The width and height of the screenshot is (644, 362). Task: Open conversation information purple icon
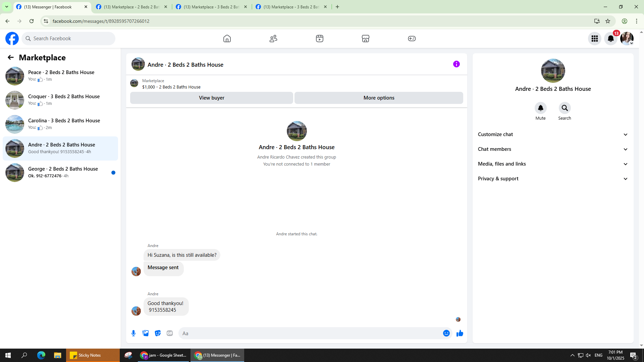click(x=457, y=64)
